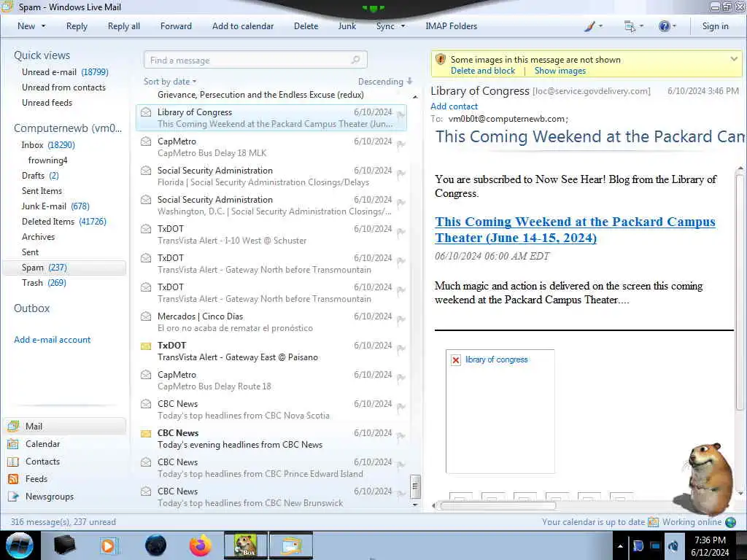Flag the CBC Nova Scotia headlines message

pyautogui.click(x=400, y=407)
